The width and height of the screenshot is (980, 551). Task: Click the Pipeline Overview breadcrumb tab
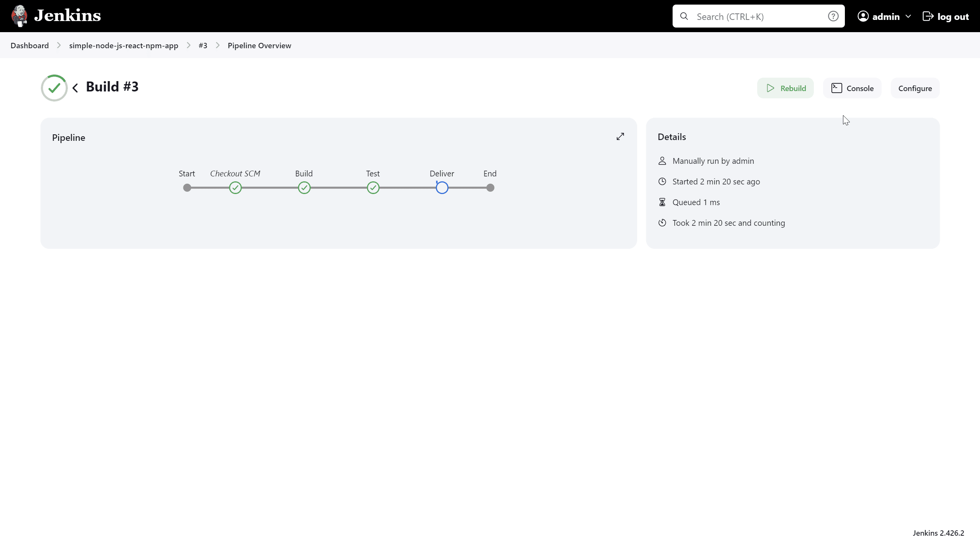pos(259,45)
